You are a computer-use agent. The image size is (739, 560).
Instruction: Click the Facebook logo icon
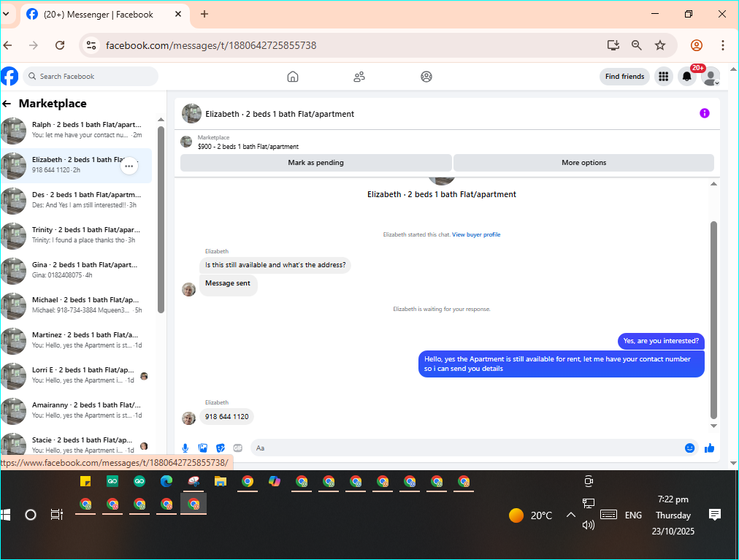9,77
